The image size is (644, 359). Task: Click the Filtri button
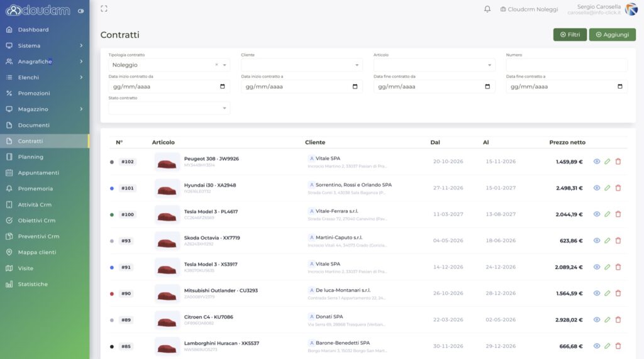point(570,35)
